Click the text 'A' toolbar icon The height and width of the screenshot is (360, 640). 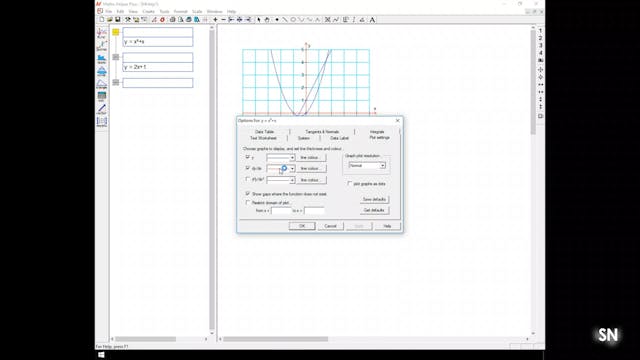coord(372,20)
